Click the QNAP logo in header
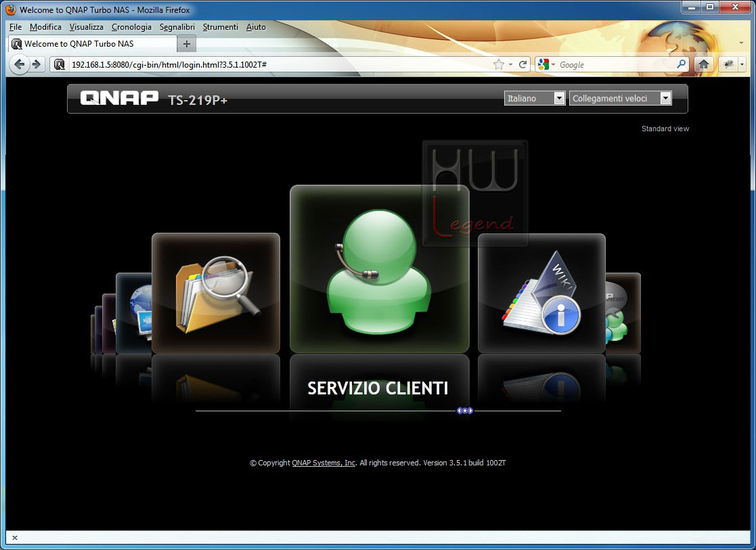 click(119, 98)
